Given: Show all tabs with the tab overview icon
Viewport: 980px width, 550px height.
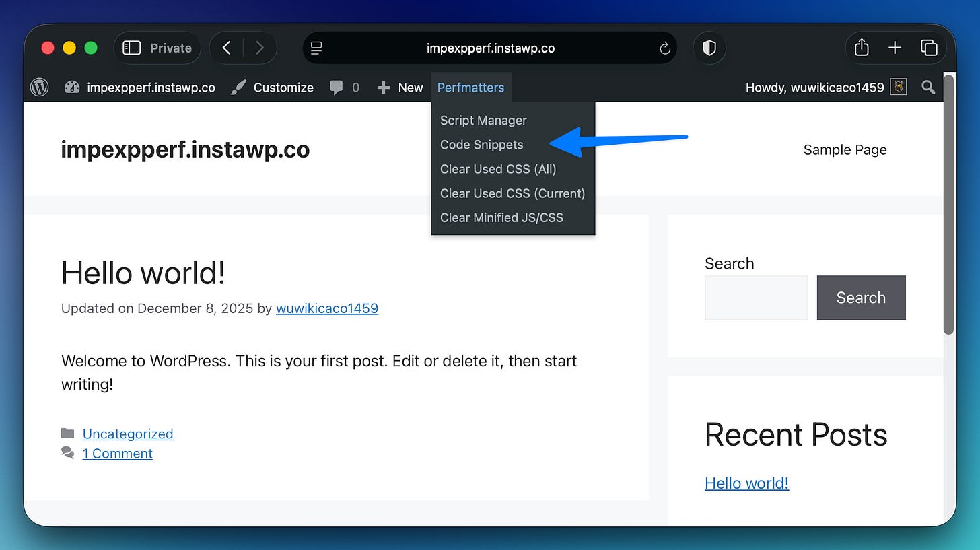Looking at the screenshot, I should 930,48.
